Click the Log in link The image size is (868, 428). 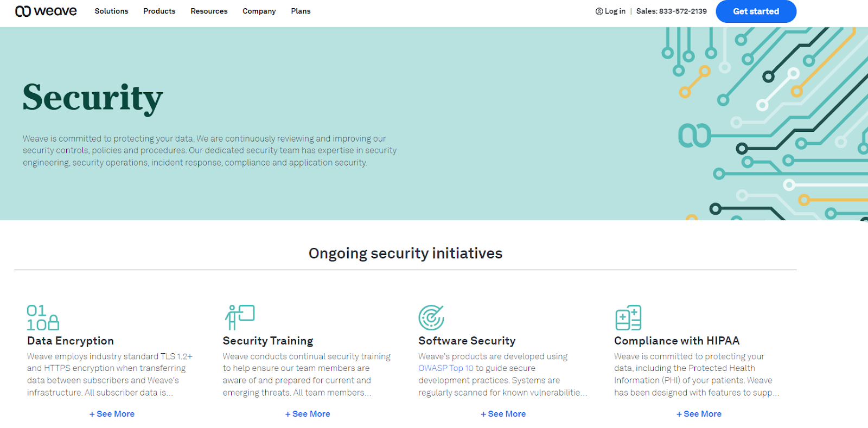tap(615, 11)
